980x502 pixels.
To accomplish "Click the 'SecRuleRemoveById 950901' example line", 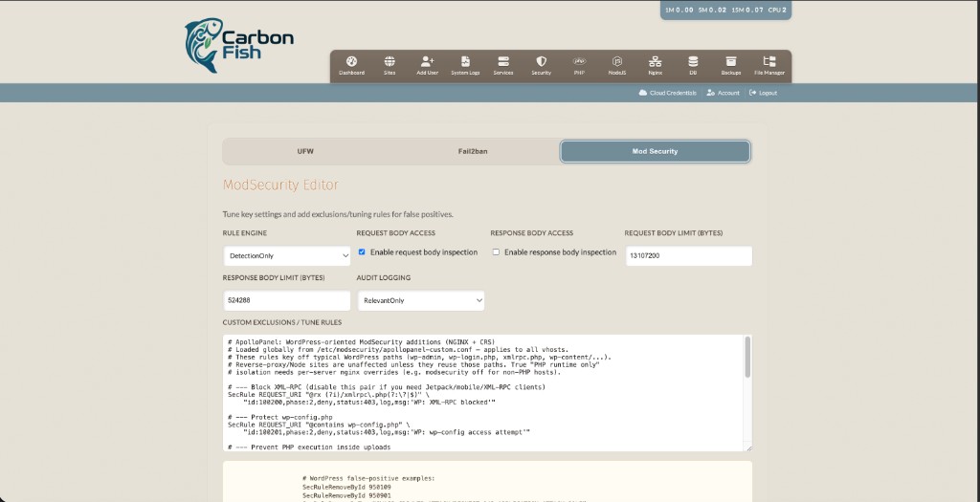I will (x=346, y=495).
